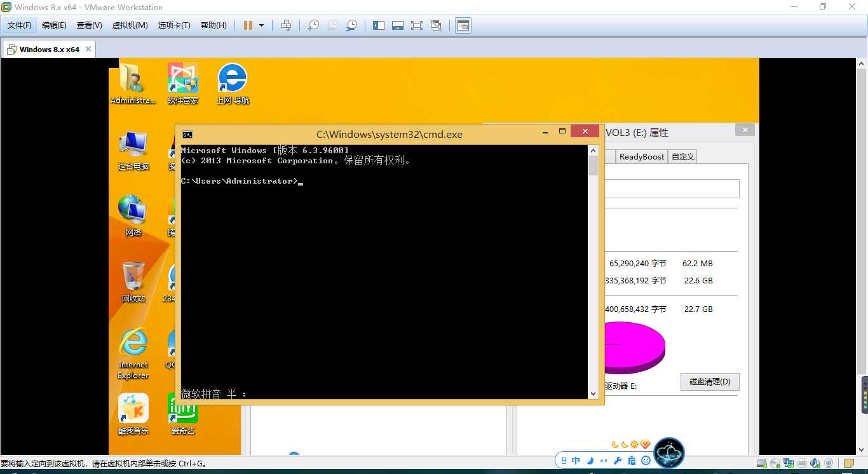Click the webcam device status icon
The width and height of the screenshot is (868, 474).
pyautogui.click(x=829, y=463)
